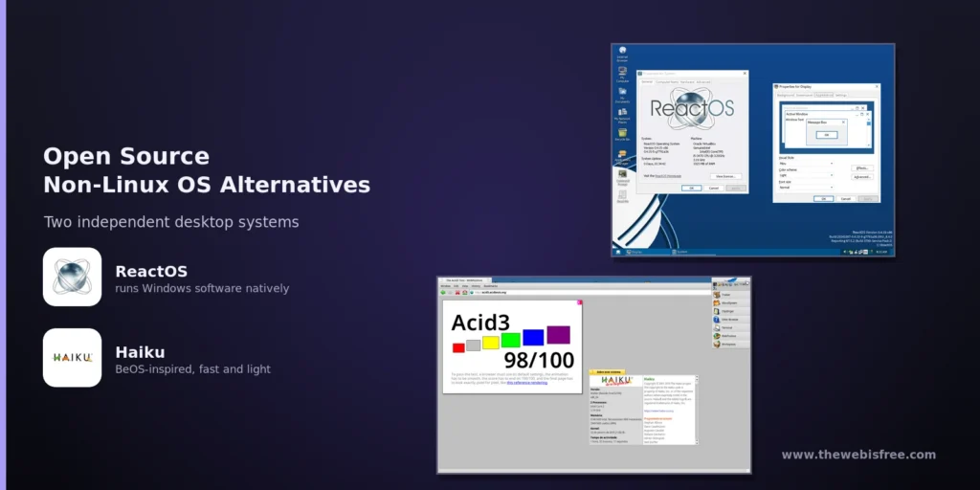The image size is (980, 490).
Task: Click the yellow Acid3 square
Action: tap(491, 343)
